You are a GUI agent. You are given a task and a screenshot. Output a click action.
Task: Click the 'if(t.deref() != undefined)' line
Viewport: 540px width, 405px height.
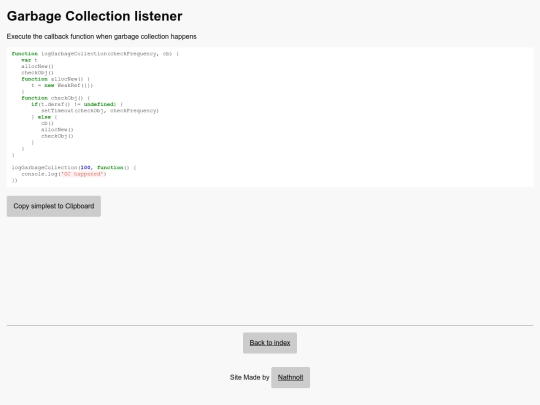pos(77,104)
